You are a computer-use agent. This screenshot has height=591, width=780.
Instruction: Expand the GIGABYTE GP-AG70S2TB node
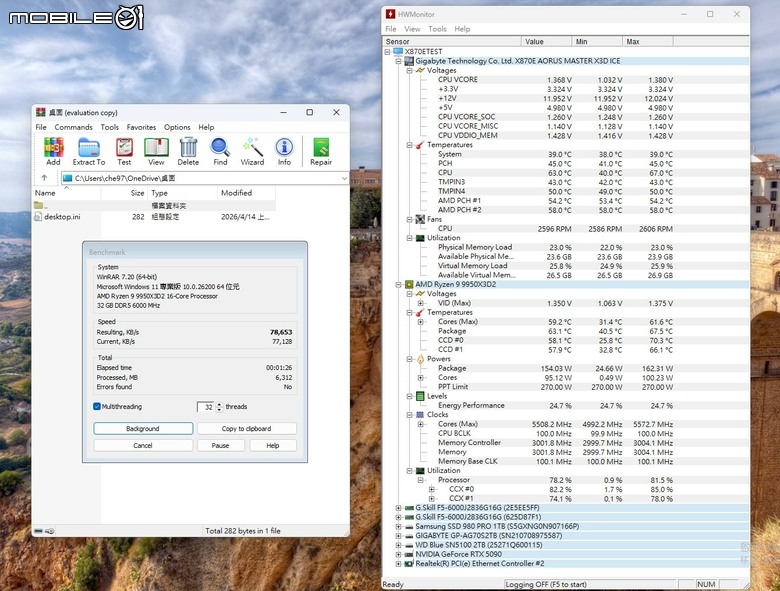(x=398, y=536)
